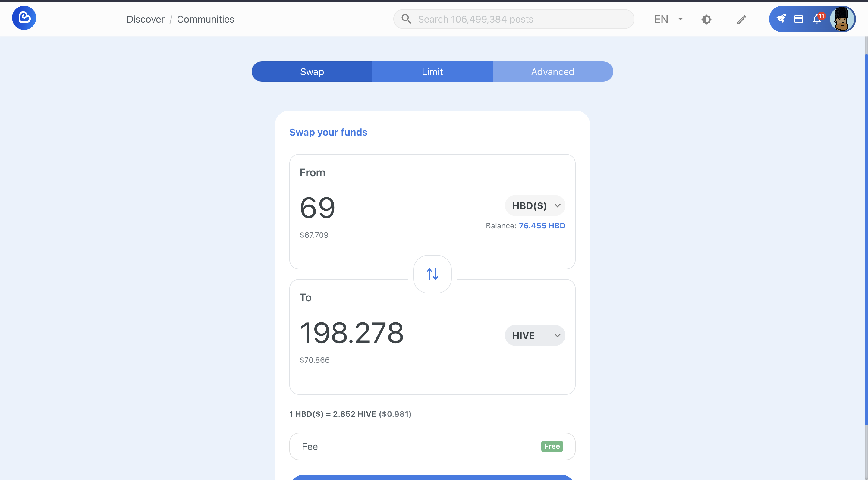
Task: Open the HIVE currency selector
Action: pos(535,335)
